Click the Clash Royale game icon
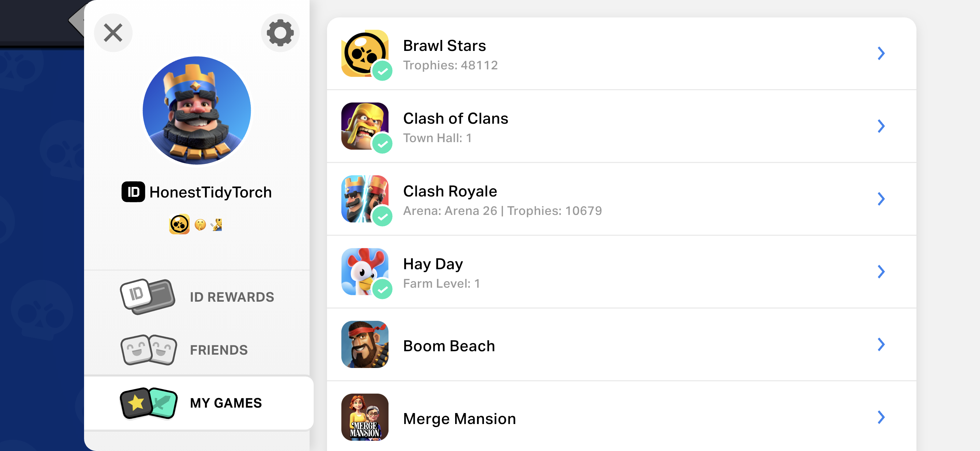This screenshot has height=451, width=980. click(x=365, y=199)
